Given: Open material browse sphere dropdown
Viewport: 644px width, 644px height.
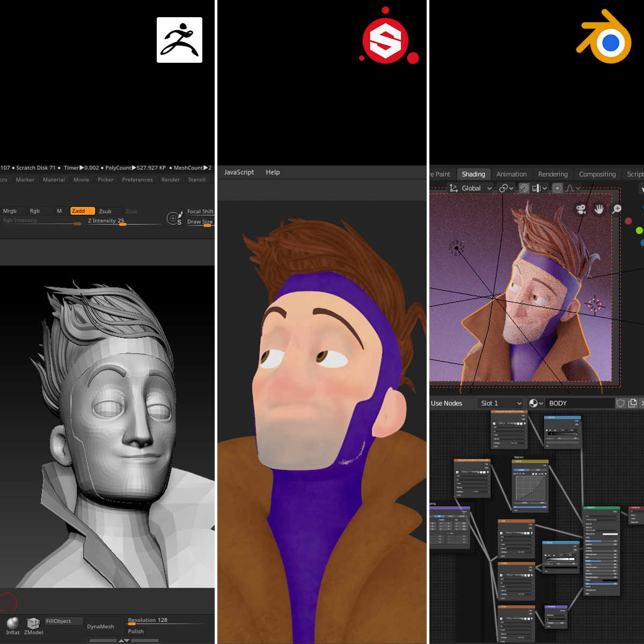Looking at the screenshot, I should point(536,403).
